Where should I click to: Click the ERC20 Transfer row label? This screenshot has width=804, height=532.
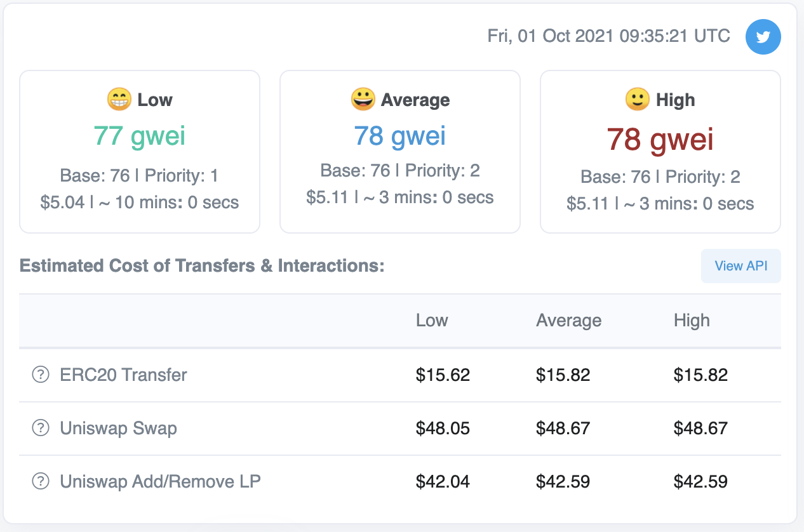coord(123,375)
